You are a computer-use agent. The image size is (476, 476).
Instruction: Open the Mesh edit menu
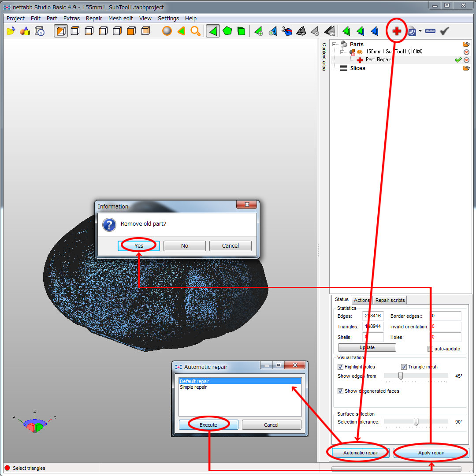click(x=120, y=18)
